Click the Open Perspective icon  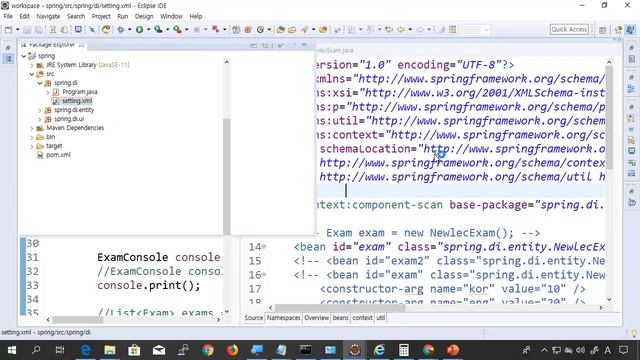click(603, 30)
